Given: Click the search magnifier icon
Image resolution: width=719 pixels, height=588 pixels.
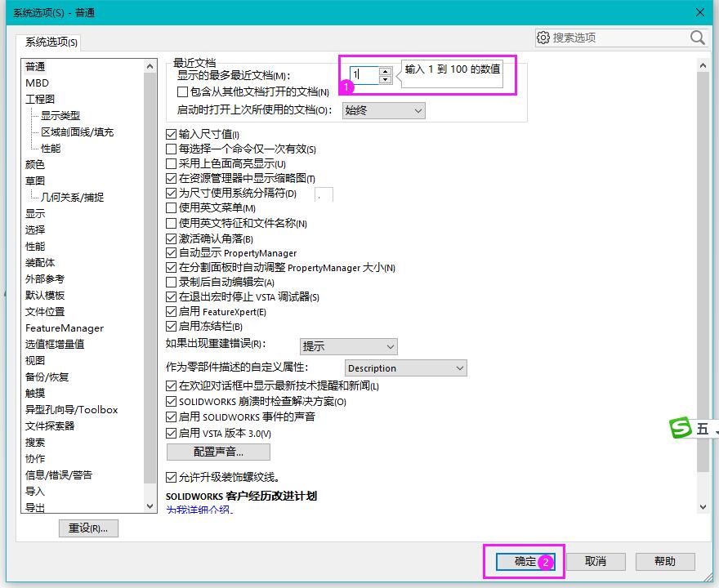Looking at the screenshot, I should (x=698, y=38).
